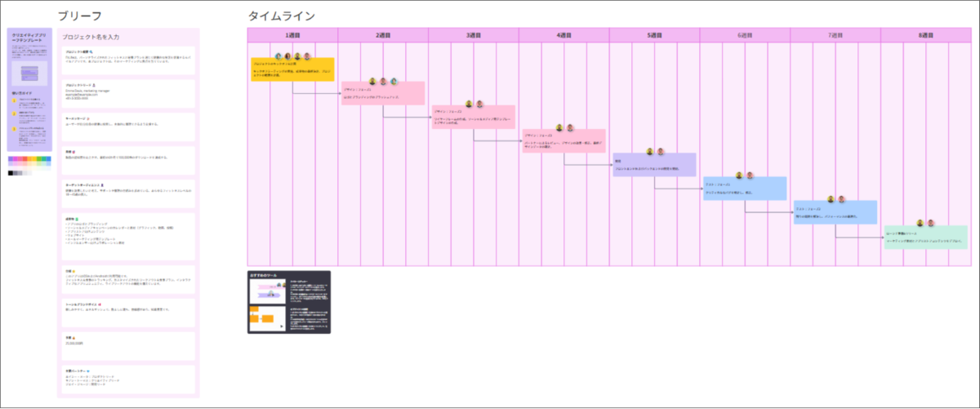Click the タイムライン section heading
The height and width of the screenshot is (409, 980).
281,16
